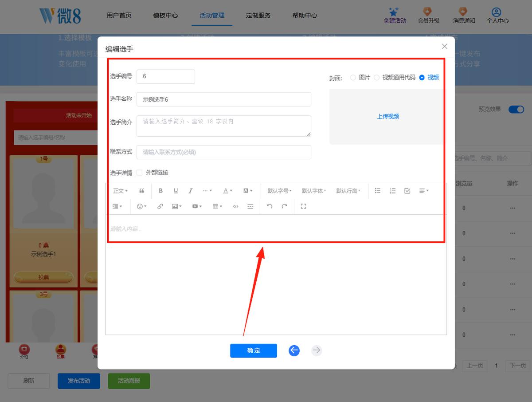Insert a bulleted list
The image size is (532, 402).
(x=378, y=191)
